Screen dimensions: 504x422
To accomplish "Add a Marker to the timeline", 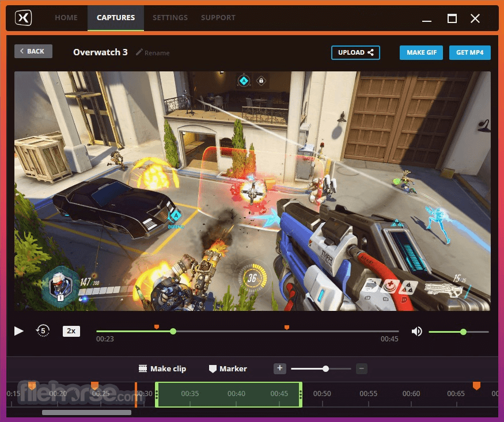I will click(228, 368).
